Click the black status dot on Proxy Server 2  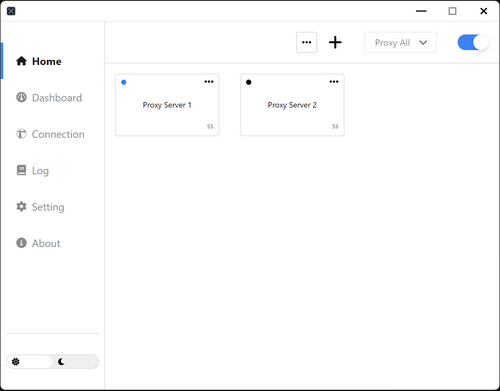(x=249, y=82)
